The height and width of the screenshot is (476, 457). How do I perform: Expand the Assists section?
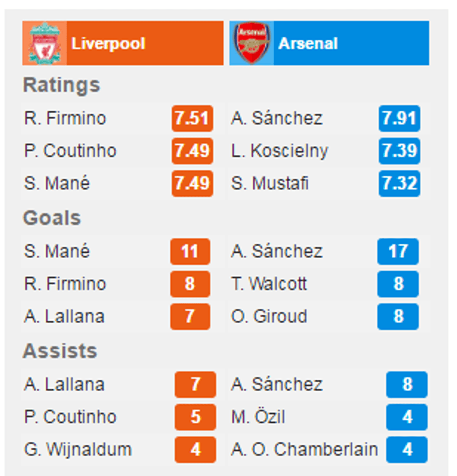point(59,351)
